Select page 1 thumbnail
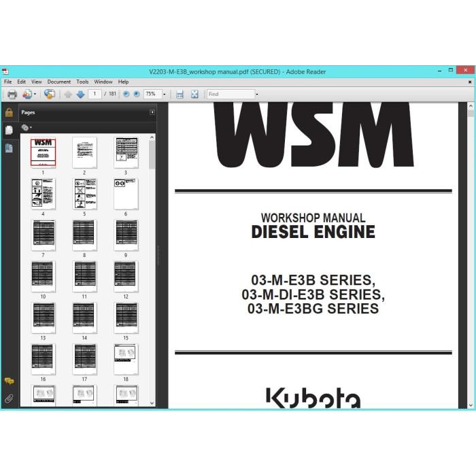The width and height of the screenshot is (476, 476). point(43,152)
